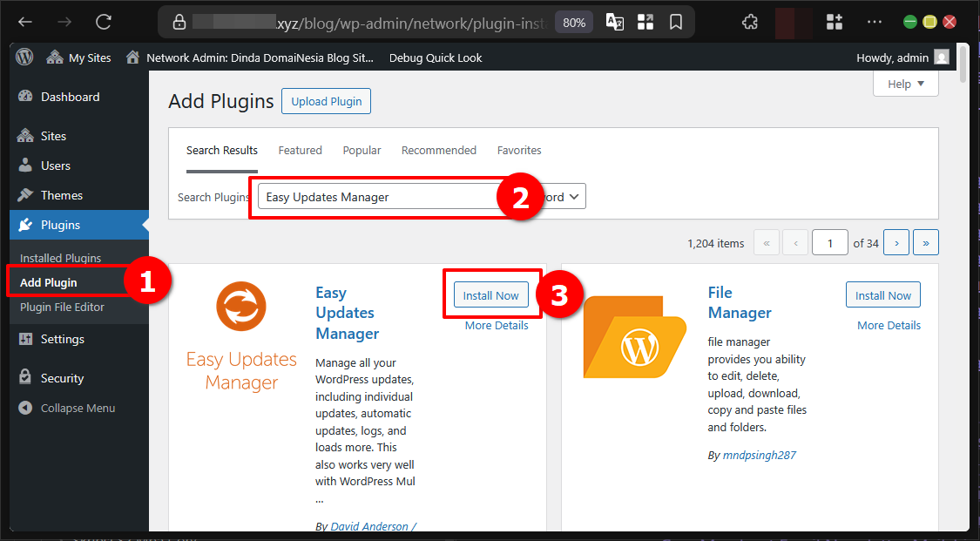Screen dimensions: 980x541
Task: Switch to the Featured plugins tab
Action: point(300,150)
